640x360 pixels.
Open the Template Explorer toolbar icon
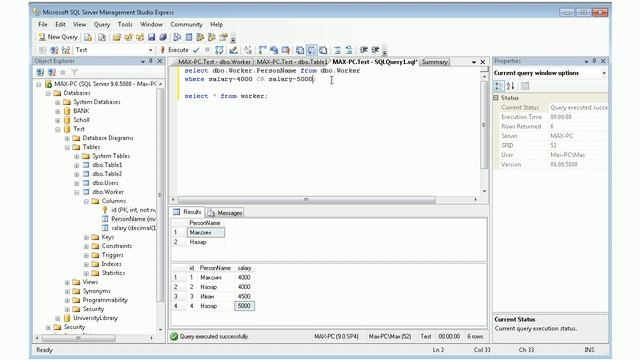211,37
